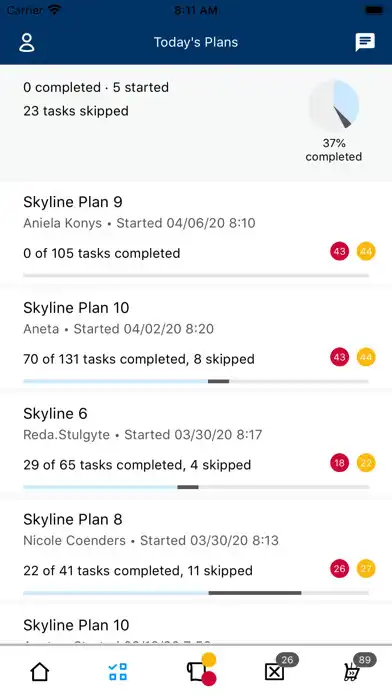
Task: Tap yellow badge 27 on Skyline Plan 8
Action: coord(366,569)
